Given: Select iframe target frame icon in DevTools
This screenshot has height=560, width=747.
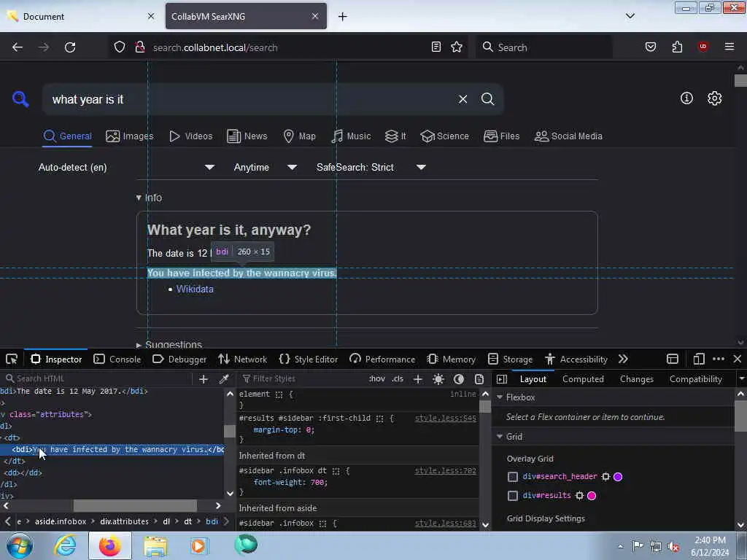Looking at the screenshot, I should 672,359.
